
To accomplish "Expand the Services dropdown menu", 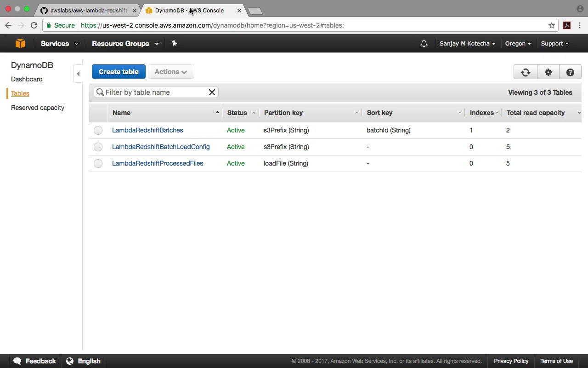I will click(x=59, y=44).
